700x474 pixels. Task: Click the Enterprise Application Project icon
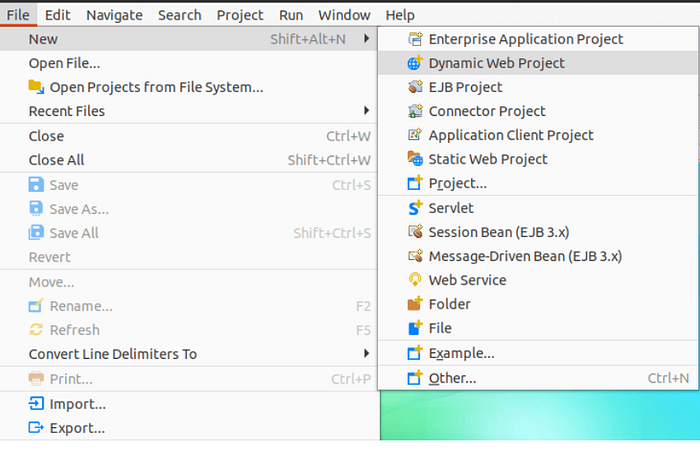pyautogui.click(x=415, y=39)
